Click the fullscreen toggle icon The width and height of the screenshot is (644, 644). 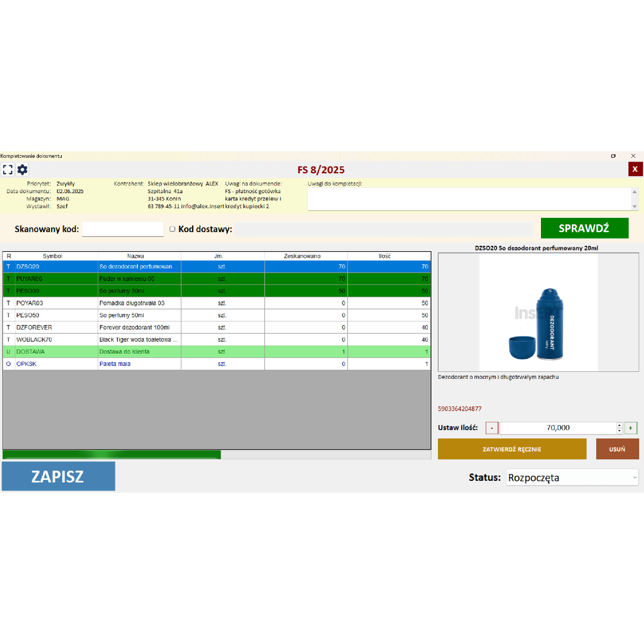(8, 170)
